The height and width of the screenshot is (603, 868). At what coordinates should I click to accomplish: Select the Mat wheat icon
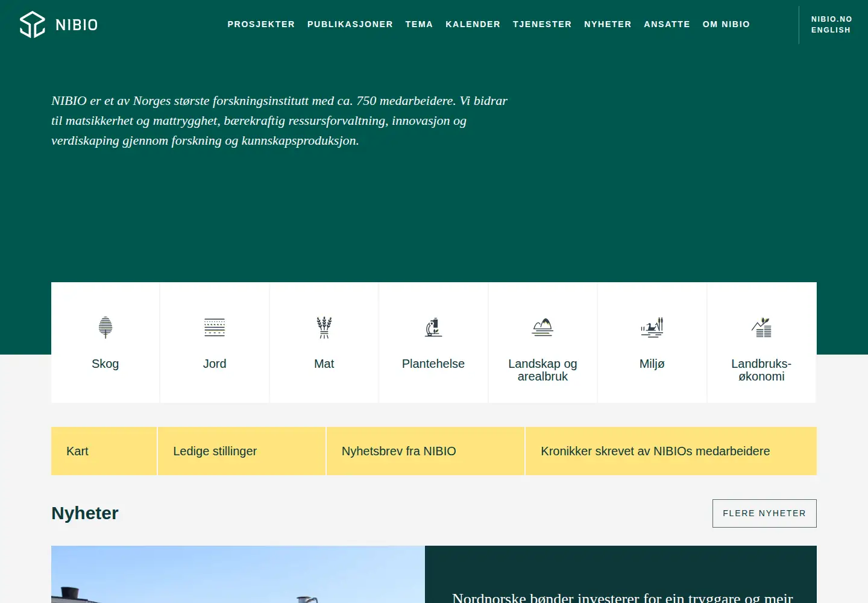(x=324, y=327)
